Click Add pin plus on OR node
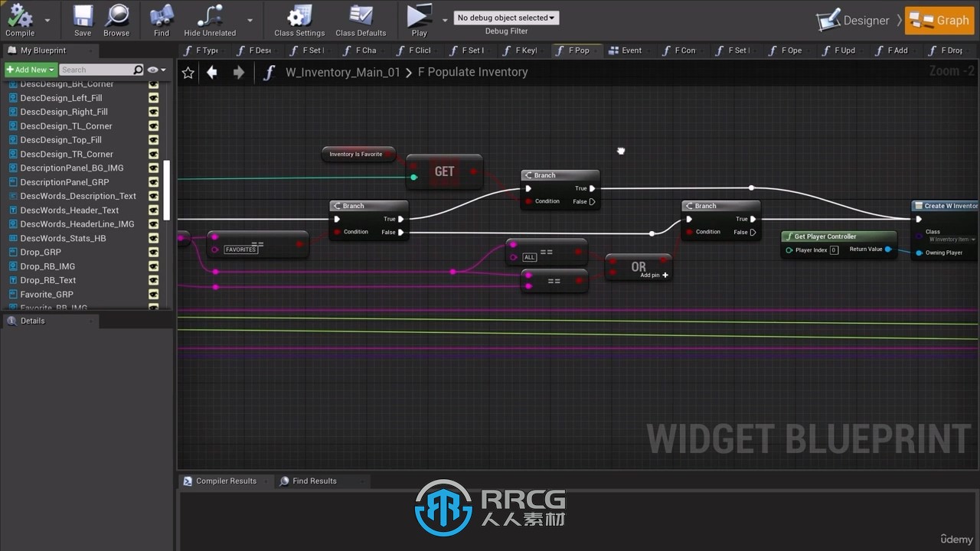Viewport: 980px width, 551px height. (665, 275)
